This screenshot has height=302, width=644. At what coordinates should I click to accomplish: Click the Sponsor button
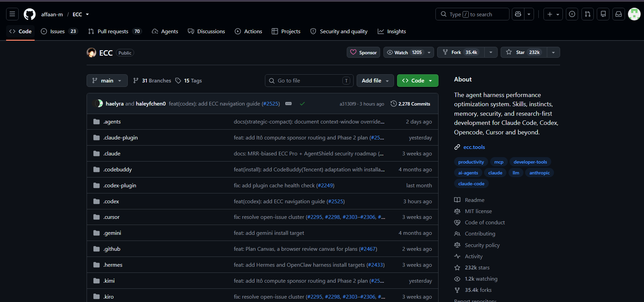363,52
